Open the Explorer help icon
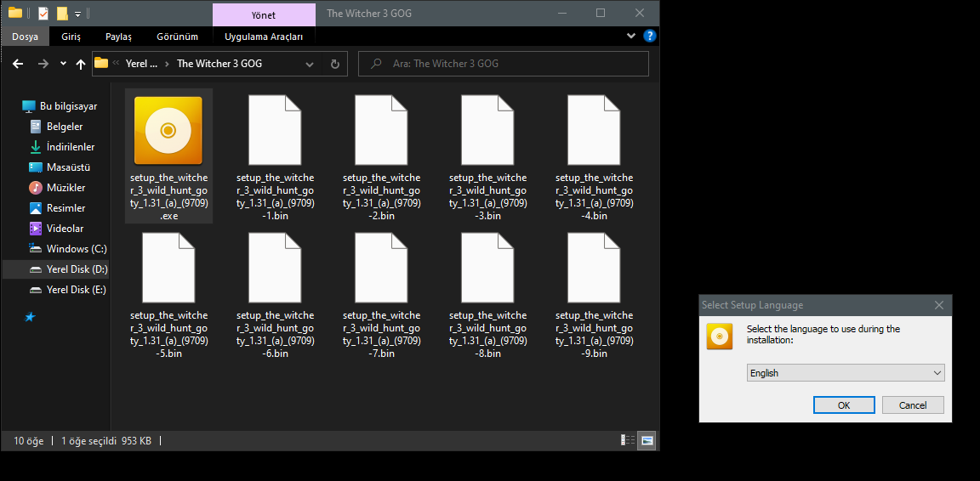The image size is (980, 481). [649, 37]
